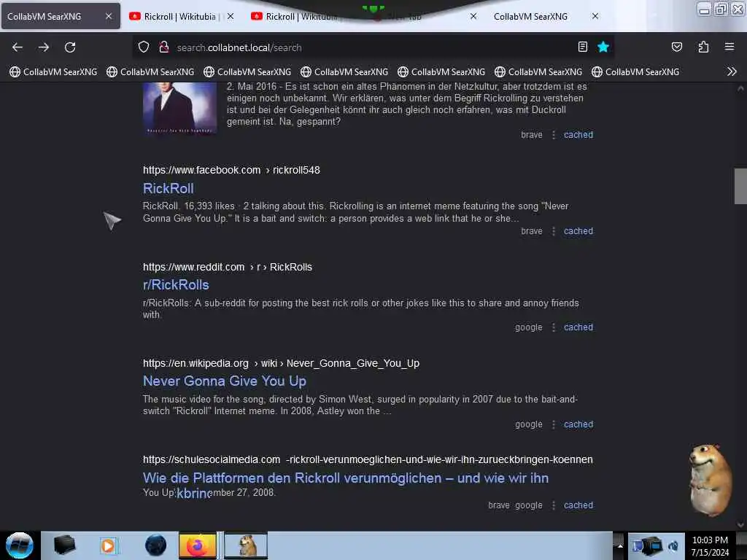Open the sixth CollabVM SearXNG bookmark

[x=538, y=72]
